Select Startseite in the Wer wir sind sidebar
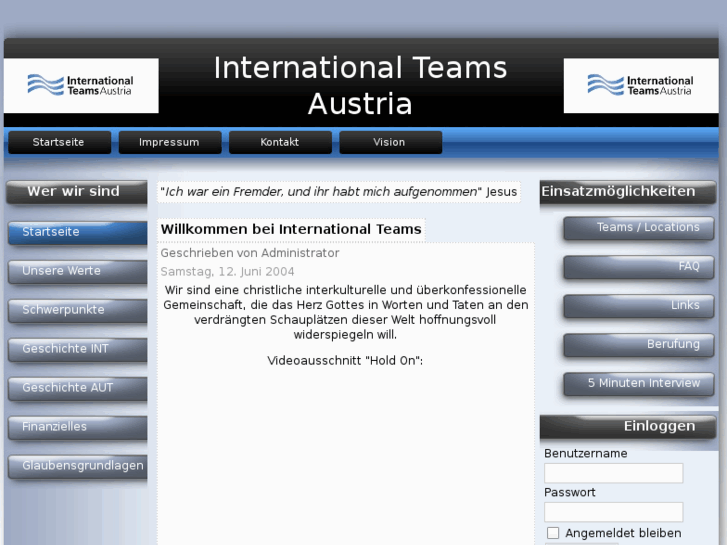This screenshot has height=545, width=727. [77, 232]
